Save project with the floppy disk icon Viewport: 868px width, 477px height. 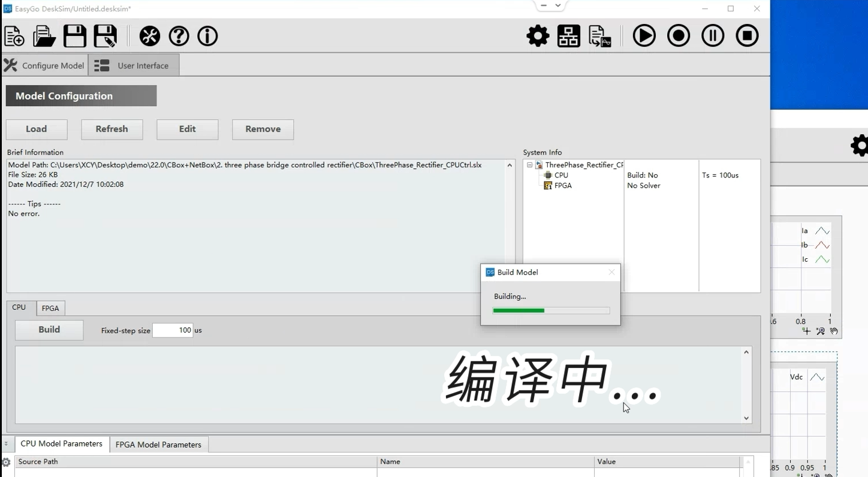coord(75,36)
